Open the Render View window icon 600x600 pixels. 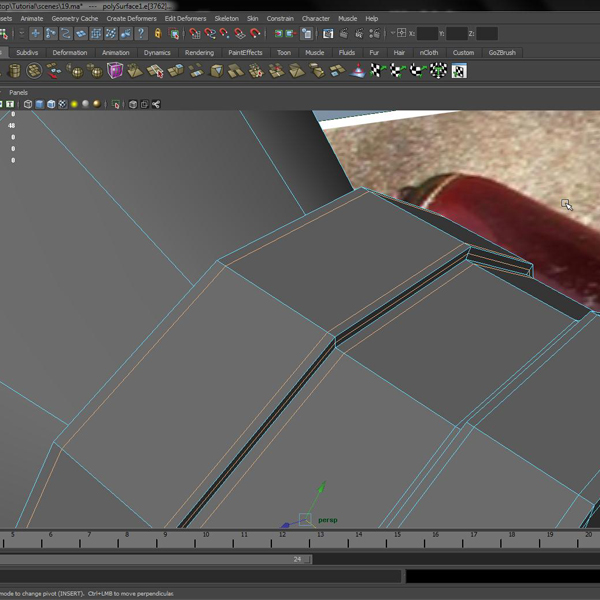click(x=328, y=34)
